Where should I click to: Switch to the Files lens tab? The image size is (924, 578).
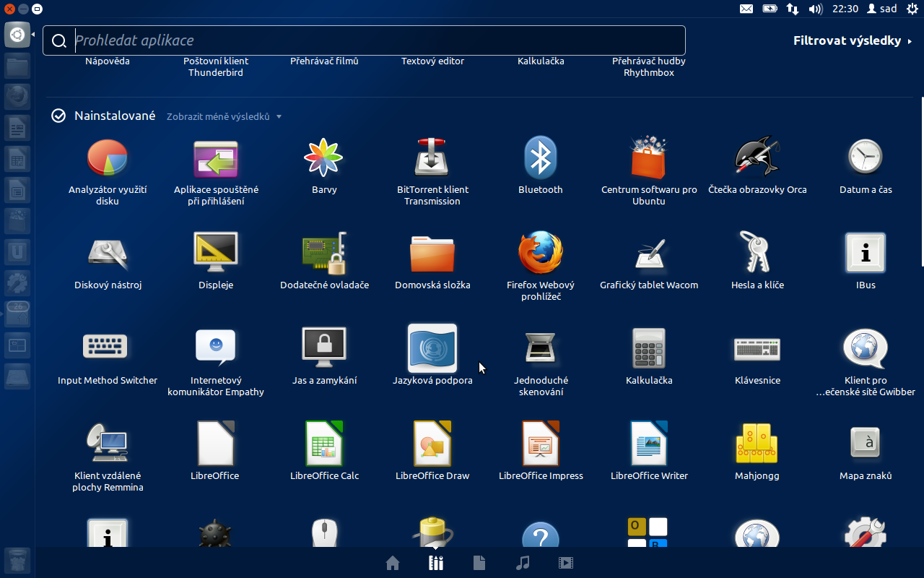click(479, 563)
